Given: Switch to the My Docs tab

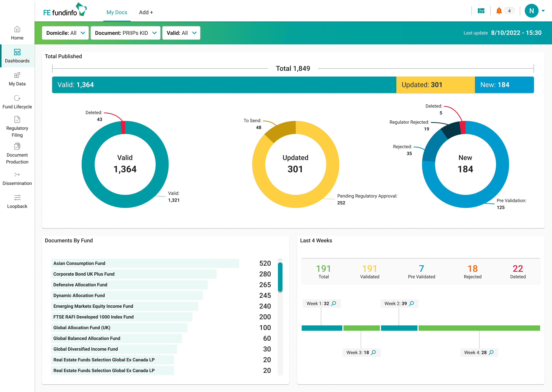Looking at the screenshot, I should click(x=117, y=12).
